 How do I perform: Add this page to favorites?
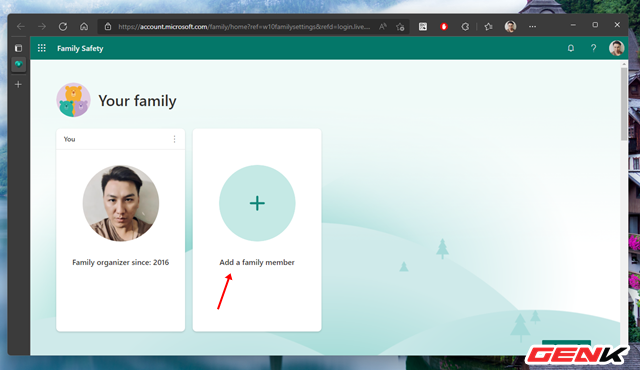[400, 27]
